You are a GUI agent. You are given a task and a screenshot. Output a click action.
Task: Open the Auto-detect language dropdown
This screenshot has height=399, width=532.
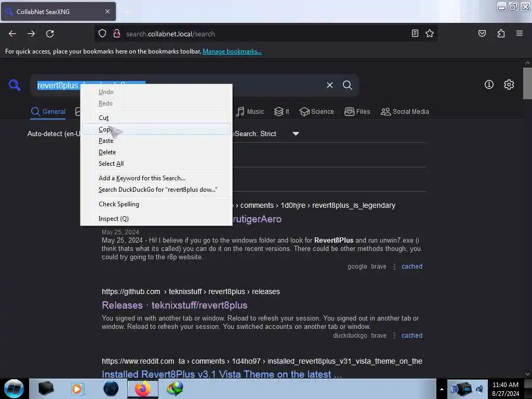54,134
